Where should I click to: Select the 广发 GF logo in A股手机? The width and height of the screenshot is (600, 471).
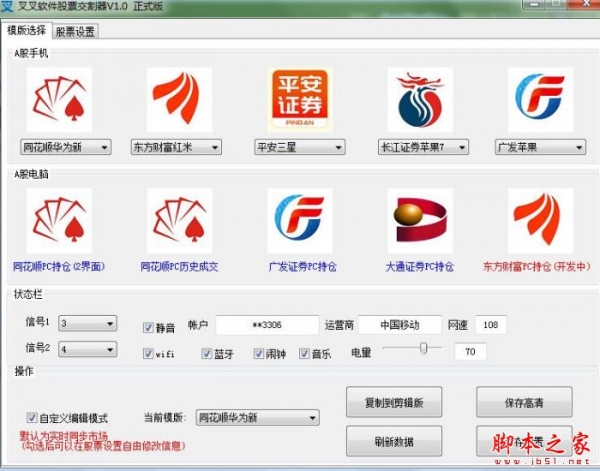tap(540, 99)
